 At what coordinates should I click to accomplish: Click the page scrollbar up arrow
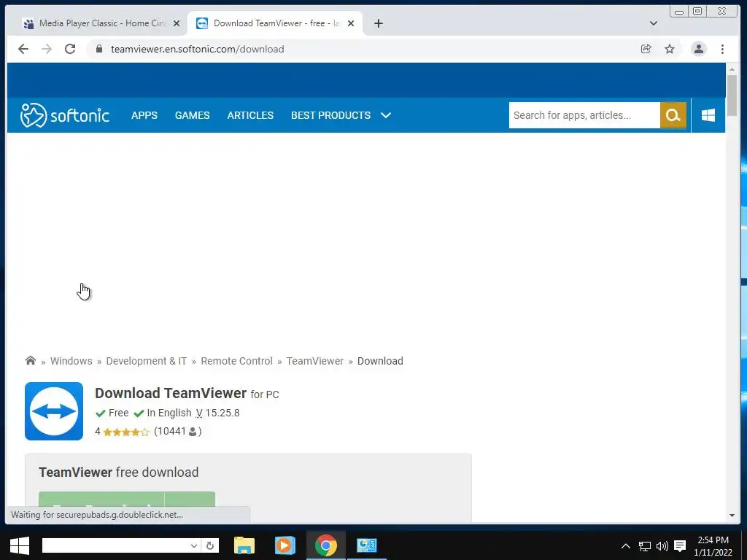[732, 70]
